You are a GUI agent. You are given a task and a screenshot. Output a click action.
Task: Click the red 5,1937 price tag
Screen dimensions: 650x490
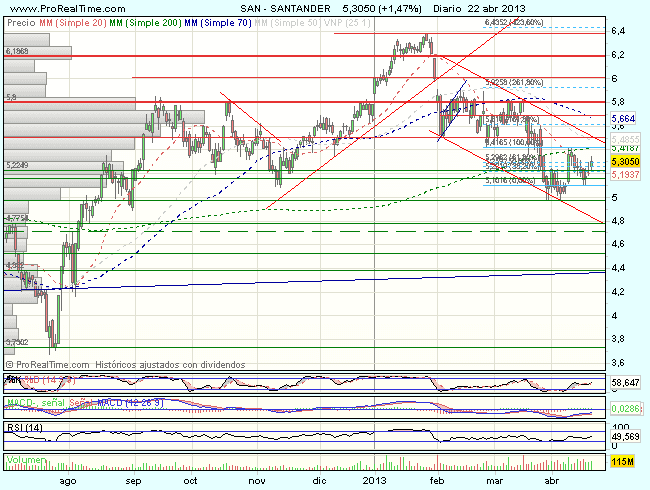[627, 174]
